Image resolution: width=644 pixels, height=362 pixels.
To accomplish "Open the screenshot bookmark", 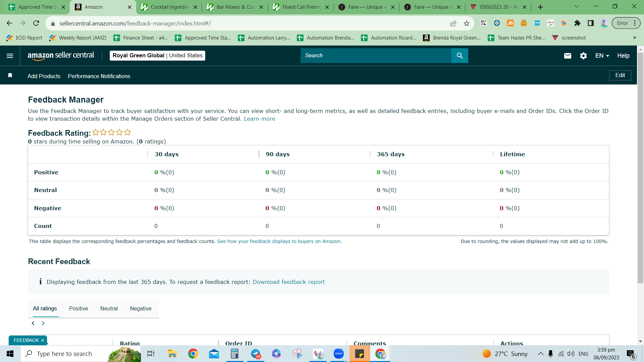I will (569, 38).
